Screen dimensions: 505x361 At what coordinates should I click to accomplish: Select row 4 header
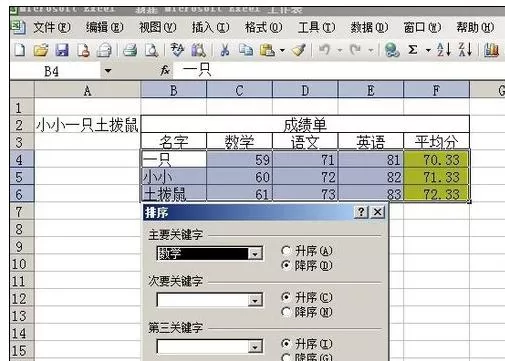coord(22,159)
